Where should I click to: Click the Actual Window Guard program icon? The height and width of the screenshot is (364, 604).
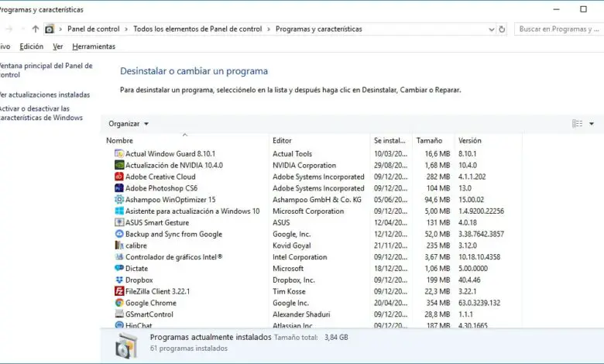coord(119,153)
